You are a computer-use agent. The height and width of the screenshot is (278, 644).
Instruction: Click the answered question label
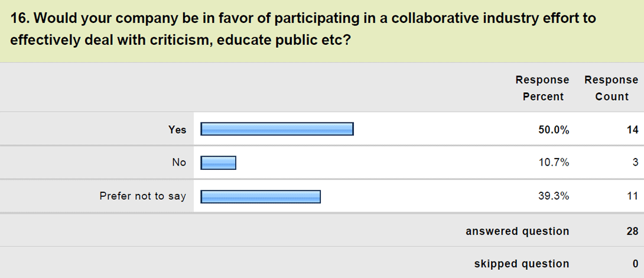(518, 231)
